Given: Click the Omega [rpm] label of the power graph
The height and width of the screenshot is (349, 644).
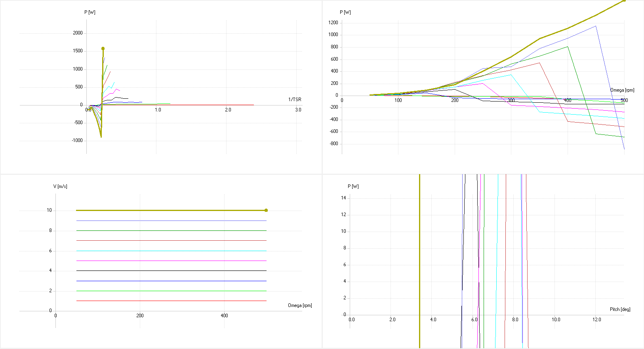Looking at the screenshot, I should (x=622, y=90).
